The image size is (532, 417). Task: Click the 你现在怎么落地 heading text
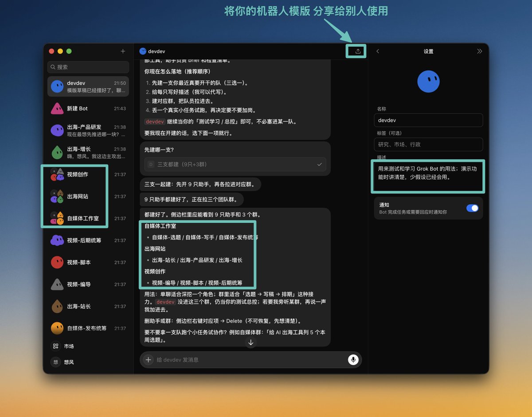[177, 71]
